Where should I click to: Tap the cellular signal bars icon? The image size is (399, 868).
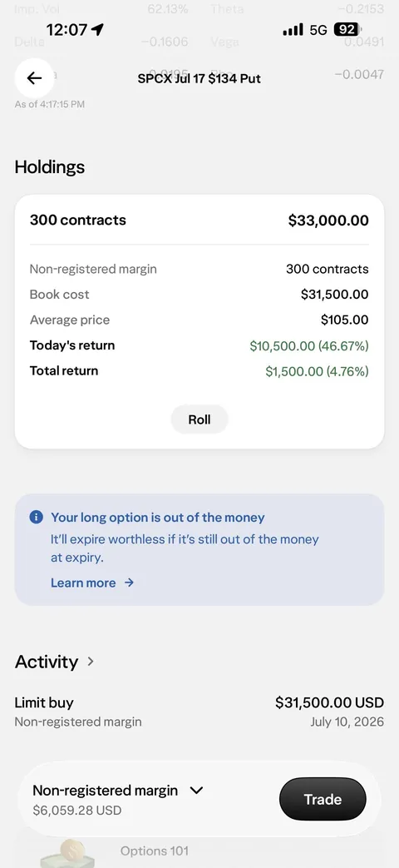[293, 29]
